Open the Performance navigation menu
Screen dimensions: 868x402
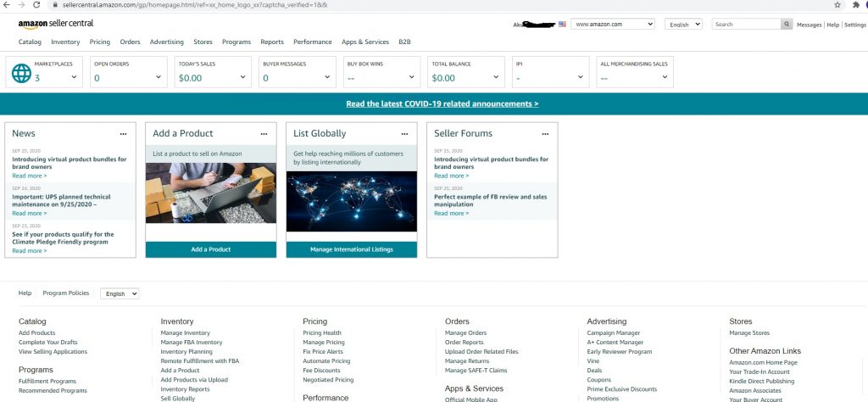(x=313, y=42)
